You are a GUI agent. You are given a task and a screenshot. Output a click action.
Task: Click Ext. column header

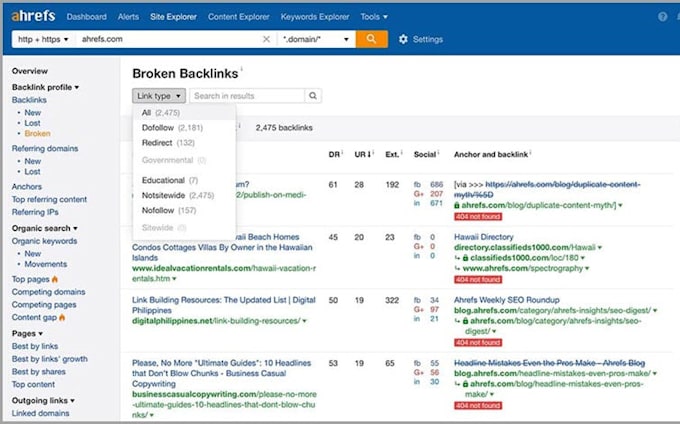[x=394, y=154]
